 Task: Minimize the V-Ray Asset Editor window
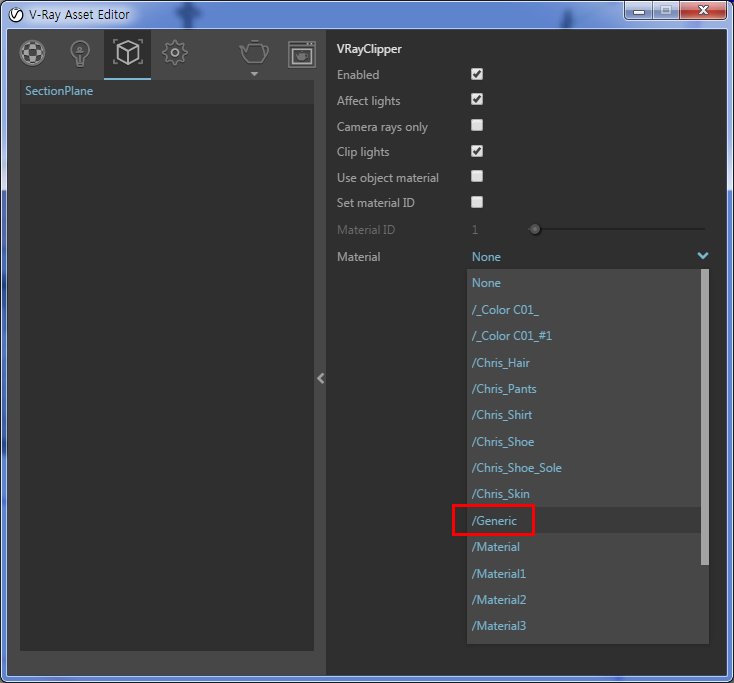639,11
